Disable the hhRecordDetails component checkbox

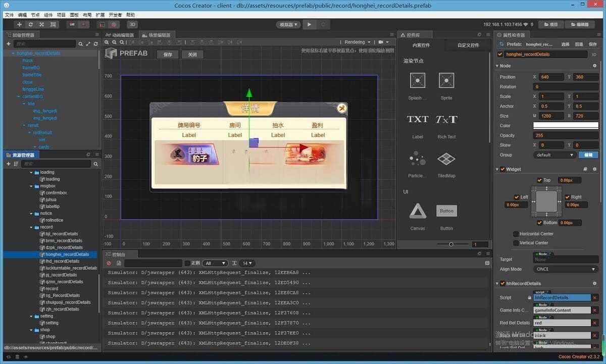tap(502, 284)
